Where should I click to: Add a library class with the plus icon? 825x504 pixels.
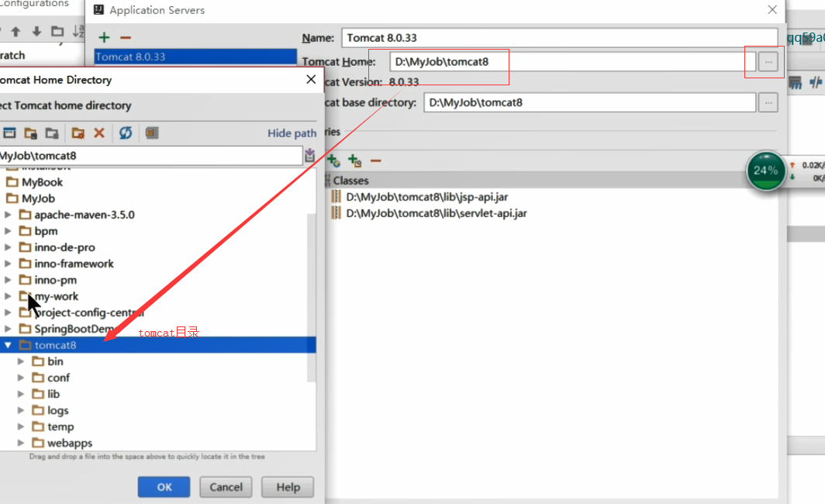[x=333, y=161]
